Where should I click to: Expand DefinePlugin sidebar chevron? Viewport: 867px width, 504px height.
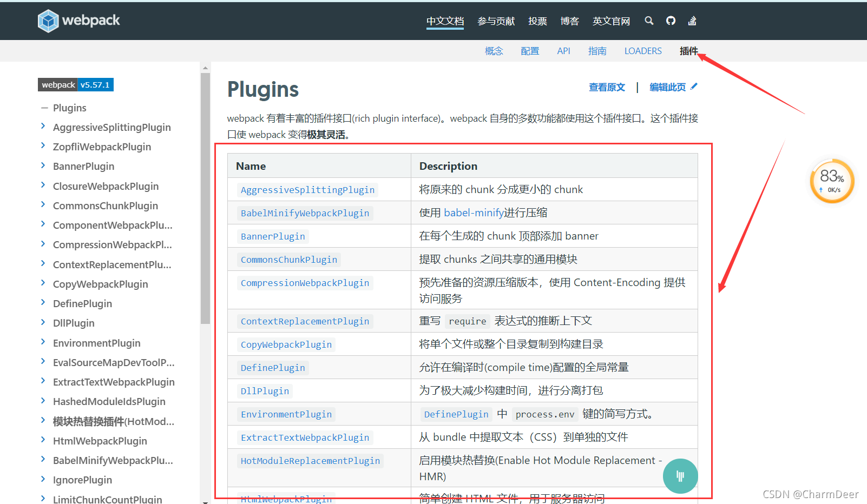pyautogui.click(x=43, y=302)
